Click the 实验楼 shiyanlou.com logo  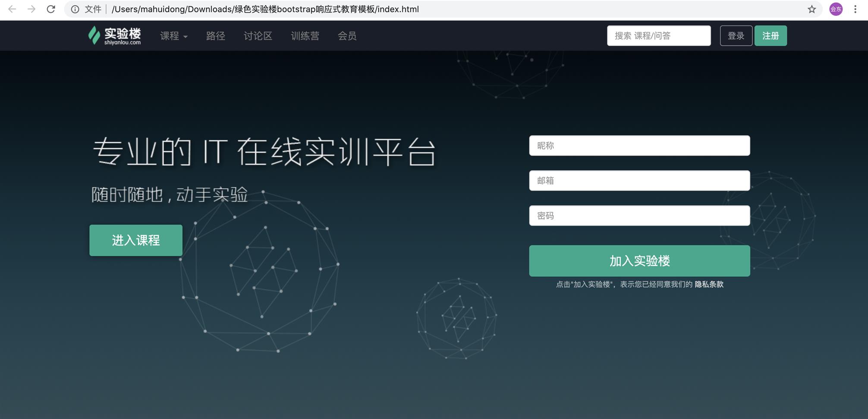115,36
